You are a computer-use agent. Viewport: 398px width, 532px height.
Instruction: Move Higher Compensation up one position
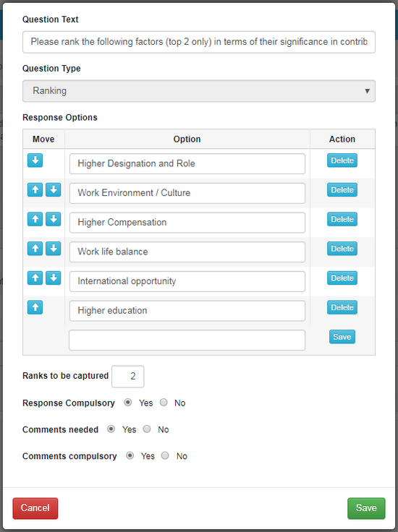(35, 219)
